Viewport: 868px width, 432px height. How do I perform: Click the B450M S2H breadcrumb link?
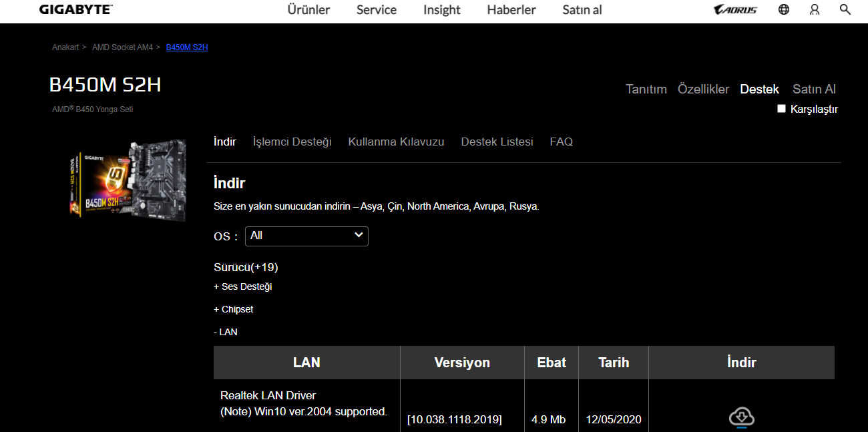point(187,47)
